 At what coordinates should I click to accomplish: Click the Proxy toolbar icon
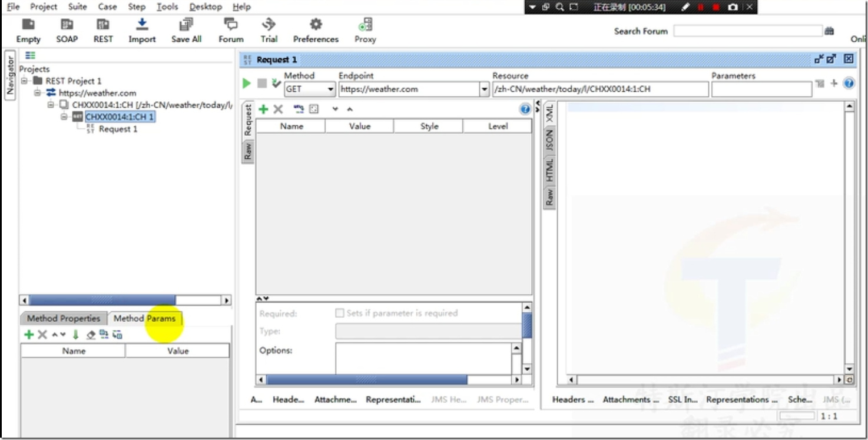(x=365, y=25)
